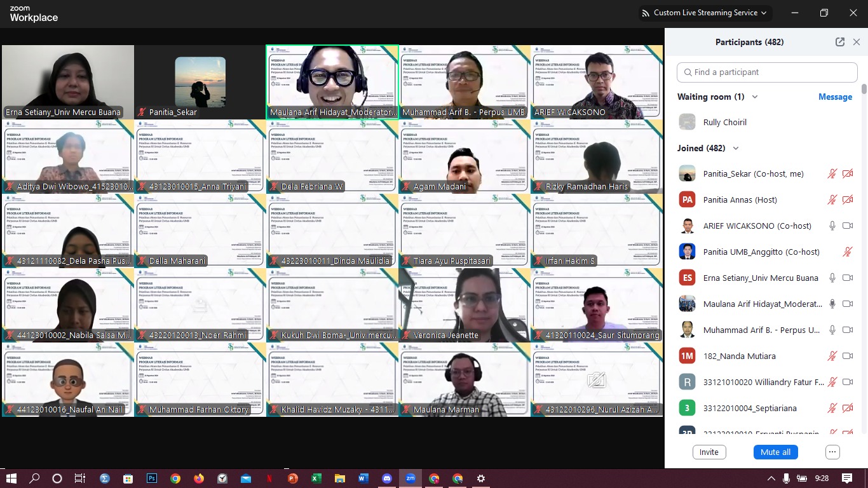Click mic icon next to Muhammad Arif B.
Viewport: 868px width, 488px height.
[x=832, y=330]
